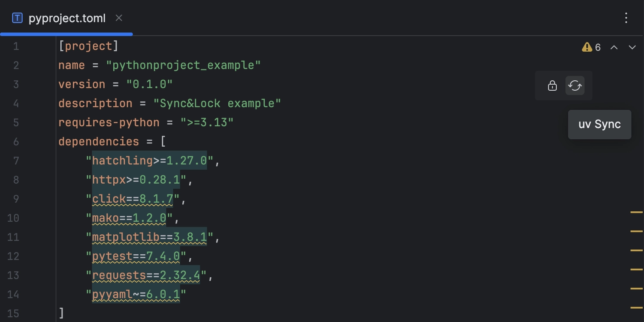This screenshot has height=322, width=644.
Task: Select the underlined click==8.1.7 dependency
Action: (x=132, y=199)
